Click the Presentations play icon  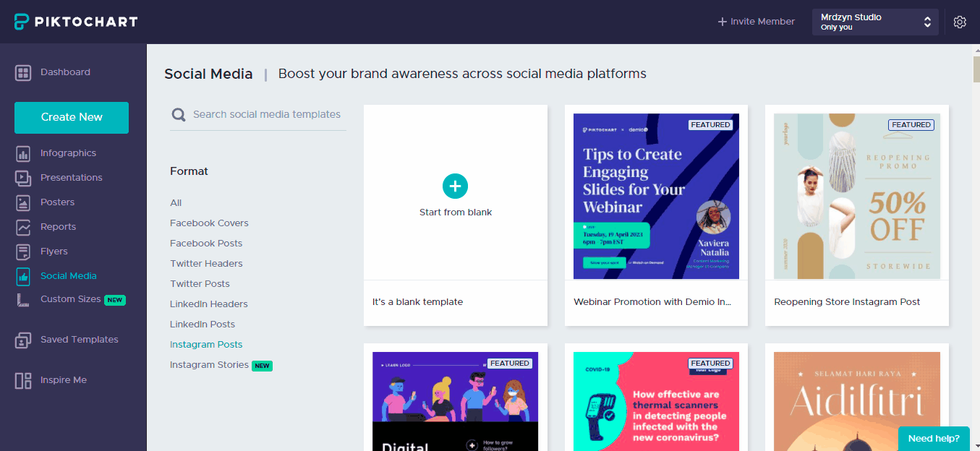pyautogui.click(x=23, y=178)
